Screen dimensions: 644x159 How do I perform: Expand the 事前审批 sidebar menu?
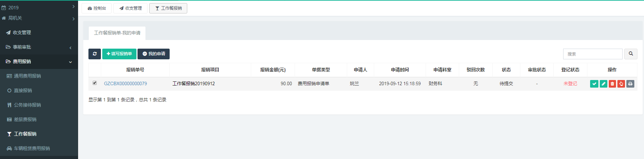(39, 47)
